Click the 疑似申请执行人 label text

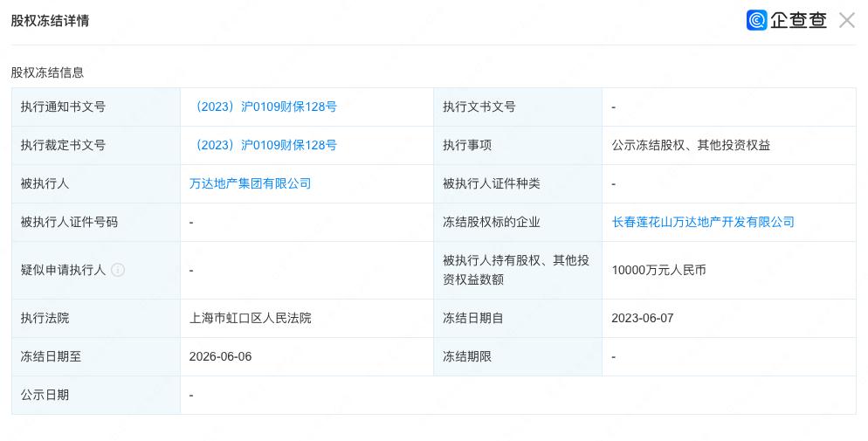pos(63,270)
